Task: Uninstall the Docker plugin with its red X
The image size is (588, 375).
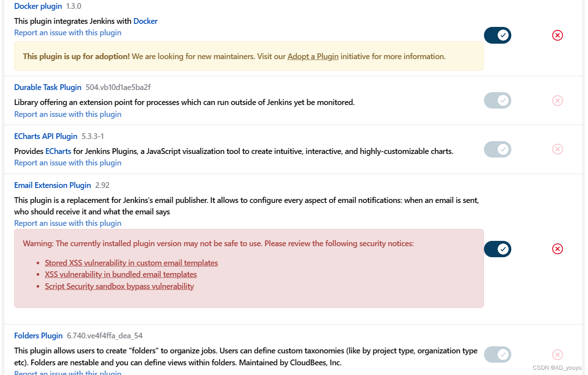Action: click(x=558, y=35)
